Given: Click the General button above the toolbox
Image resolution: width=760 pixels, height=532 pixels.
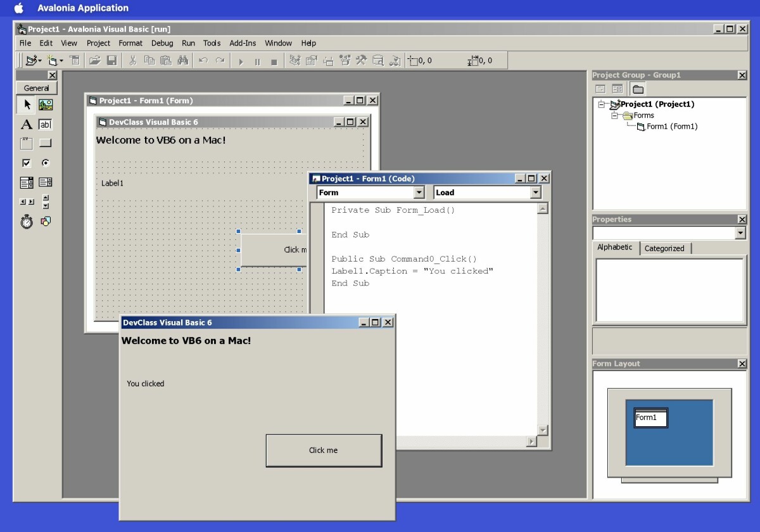Looking at the screenshot, I should 36,88.
